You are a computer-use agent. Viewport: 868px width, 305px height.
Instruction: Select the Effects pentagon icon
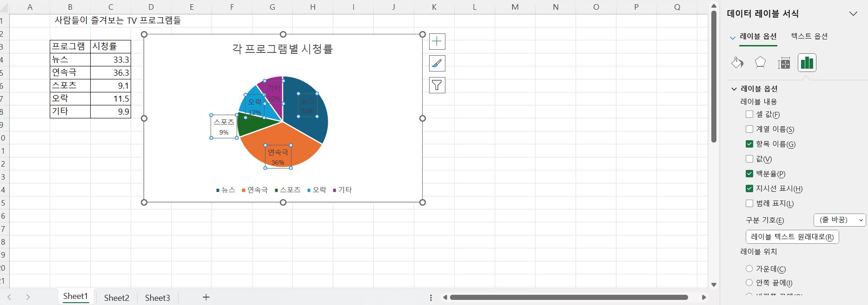[760, 63]
